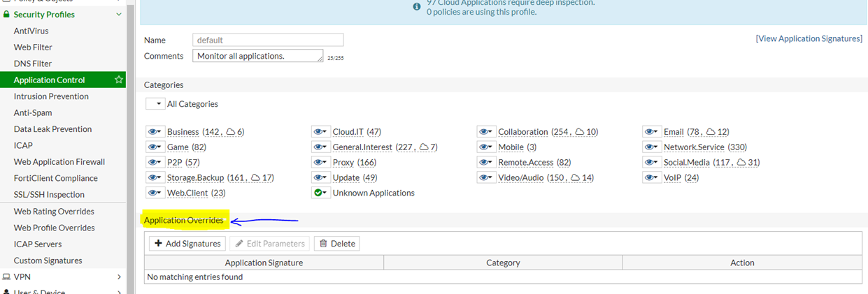Screen dimensions: 868x294
Task: Click the plus icon on Add Signatures
Action: [x=158, y=244]
